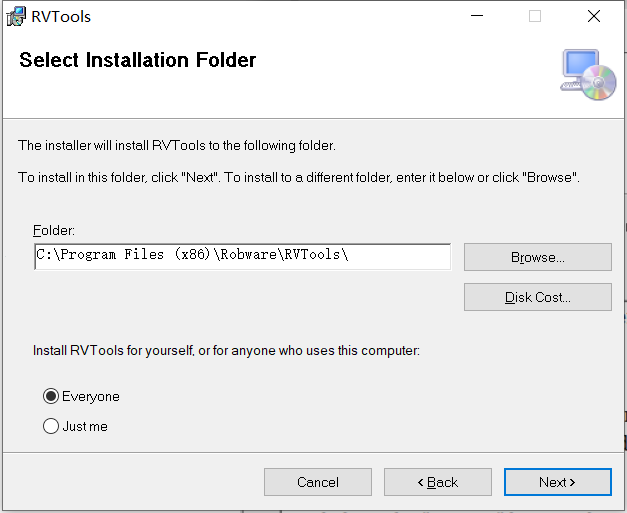Image resolution: width=627 pixels, height=513 pixels.
Task: Select the Everyone radio button
Action: [51, 396]
